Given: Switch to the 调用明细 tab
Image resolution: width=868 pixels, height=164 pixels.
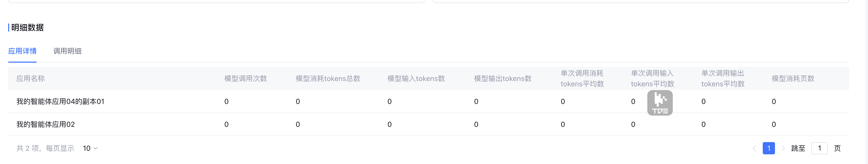Looking at the screenshot, I should [67, 51].
